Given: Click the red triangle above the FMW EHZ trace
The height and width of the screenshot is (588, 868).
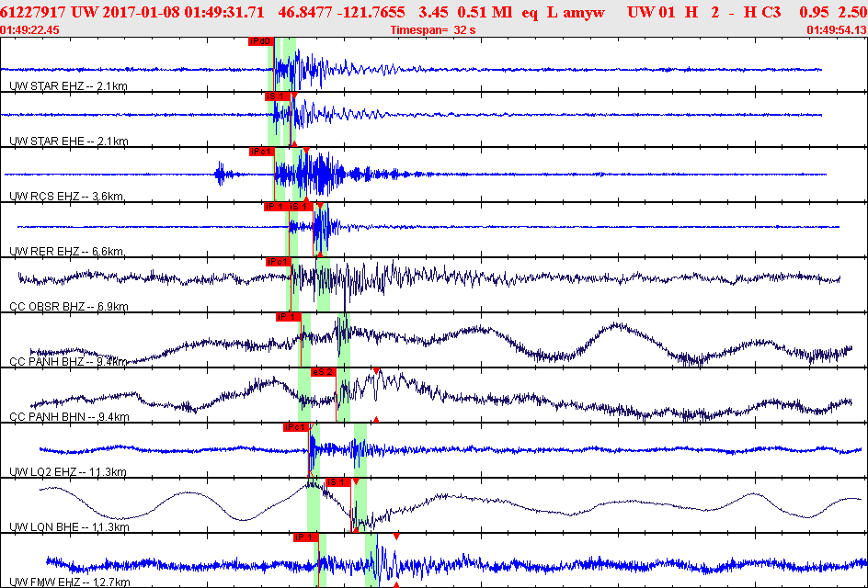Looking at the screenshot, I should [396, 537].
